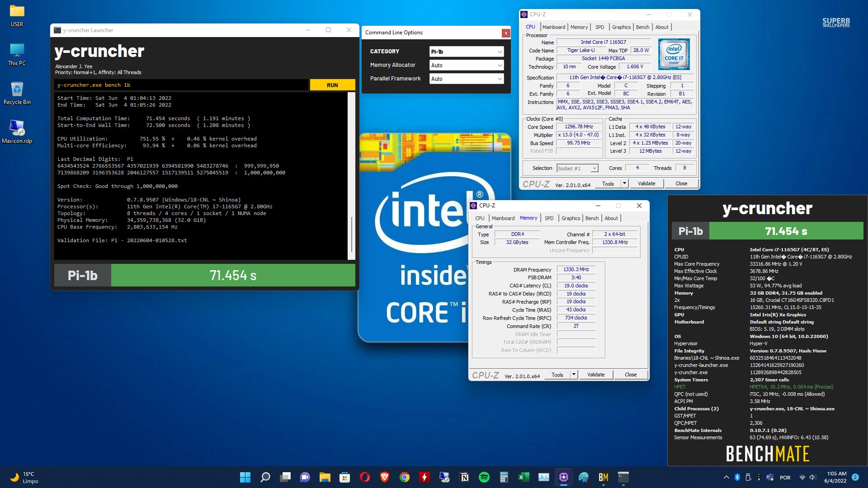The width and height of the screenshot is (868, 488).
Task: Open the red lightning bolt app in taskbar
Action: pos(425,477)
